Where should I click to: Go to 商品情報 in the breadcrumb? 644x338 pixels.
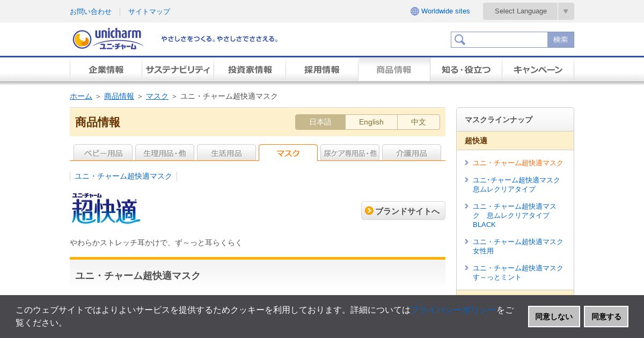[119, 96]
